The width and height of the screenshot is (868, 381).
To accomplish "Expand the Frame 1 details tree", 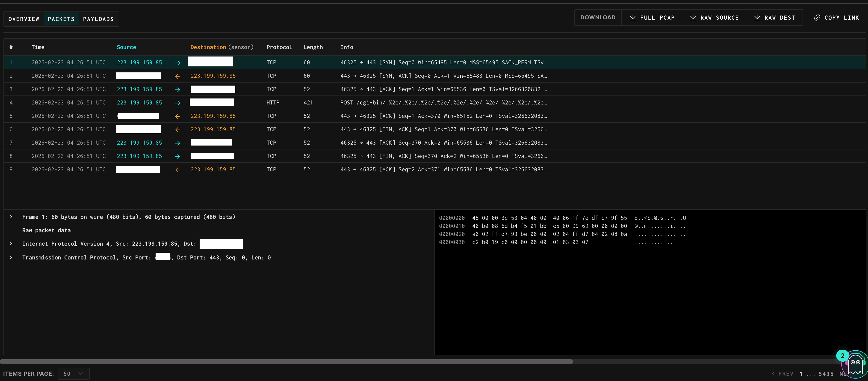I will click(11, 217).
